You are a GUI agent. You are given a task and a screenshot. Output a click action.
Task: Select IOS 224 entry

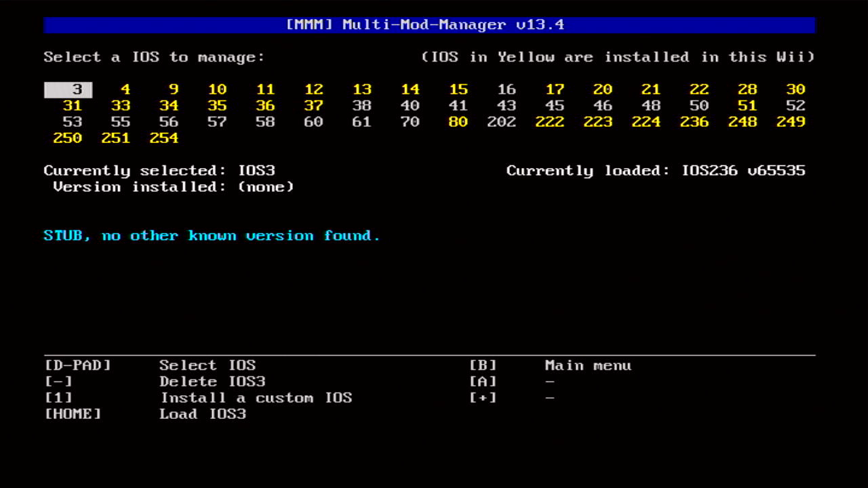pyautogui.click(x=646, y=122)
